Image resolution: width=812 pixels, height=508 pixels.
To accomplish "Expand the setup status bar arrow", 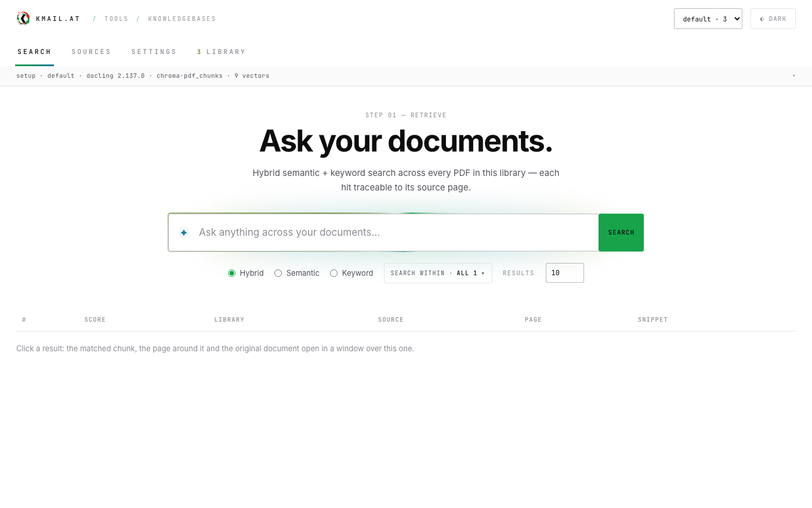I will (794, 76).
